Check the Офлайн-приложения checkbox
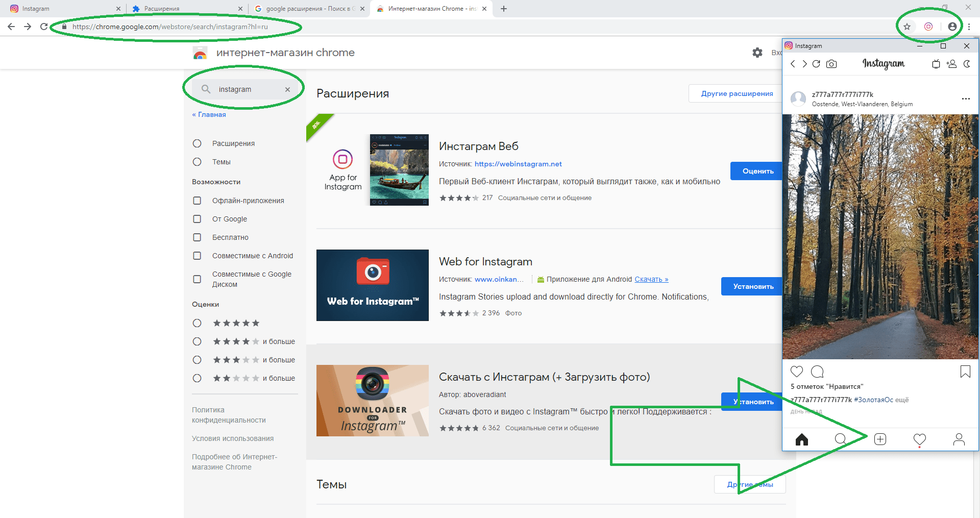 (197, 201)
